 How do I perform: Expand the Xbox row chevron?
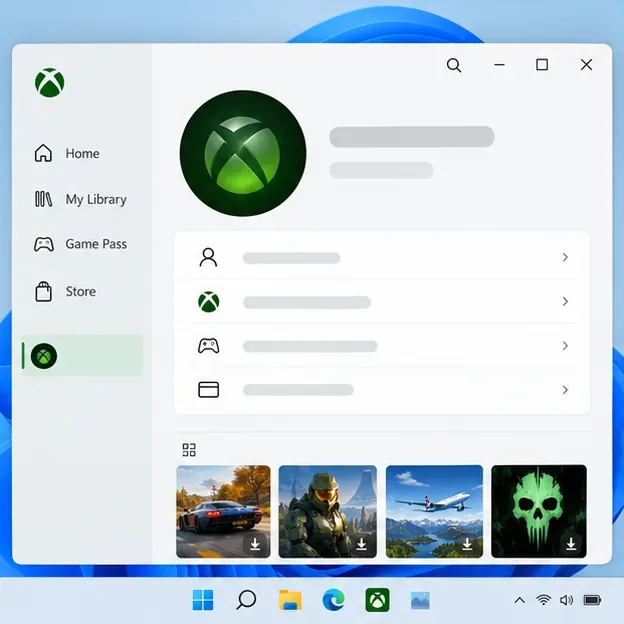coord(565,302)
